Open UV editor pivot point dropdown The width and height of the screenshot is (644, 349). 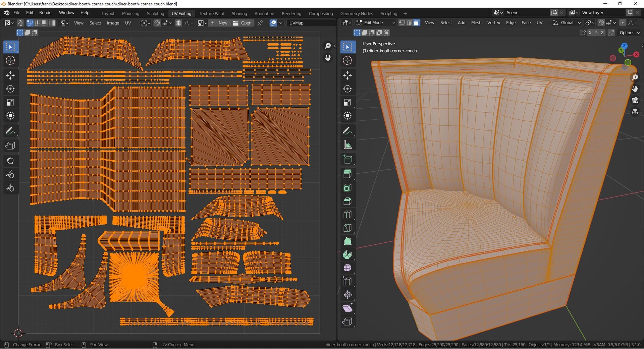tap(146, 23)
